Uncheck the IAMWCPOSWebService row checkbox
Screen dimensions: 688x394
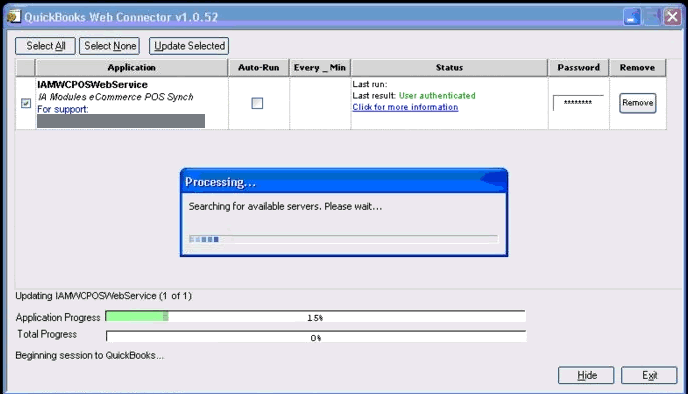[x=26, y=103]
